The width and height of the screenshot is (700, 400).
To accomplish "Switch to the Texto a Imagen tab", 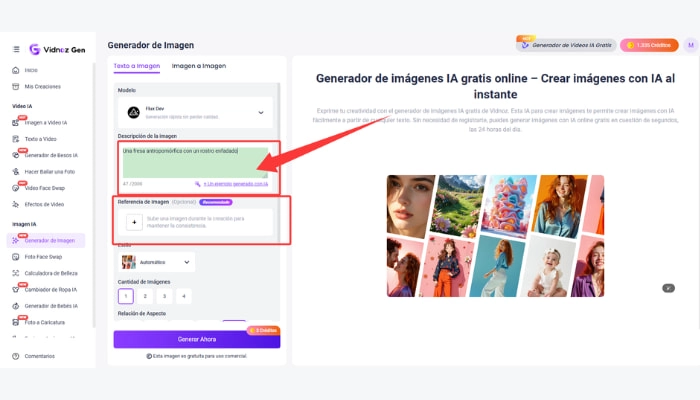I will pos(137,66).
